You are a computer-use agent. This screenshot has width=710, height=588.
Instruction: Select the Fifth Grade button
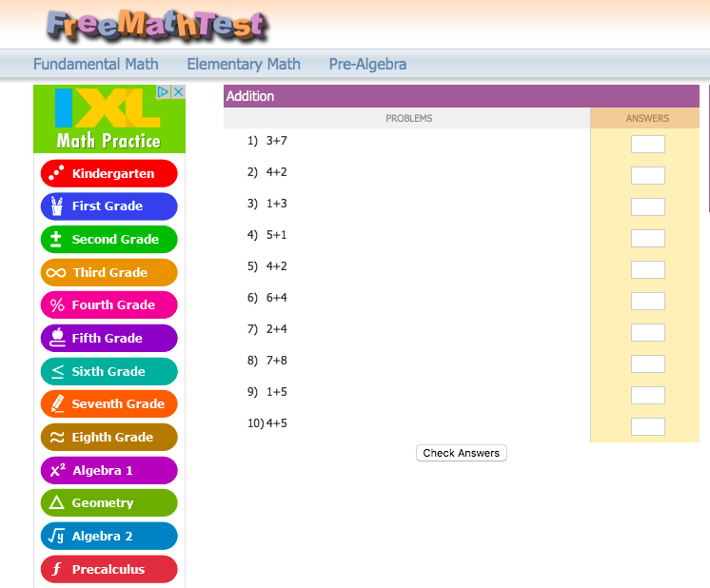[x=109, y=338]
